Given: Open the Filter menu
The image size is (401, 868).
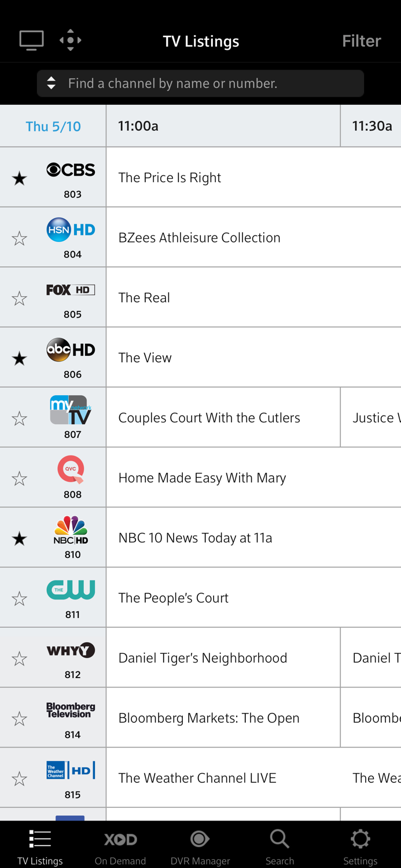Looking at the screenshot, I should coord(361,41).
